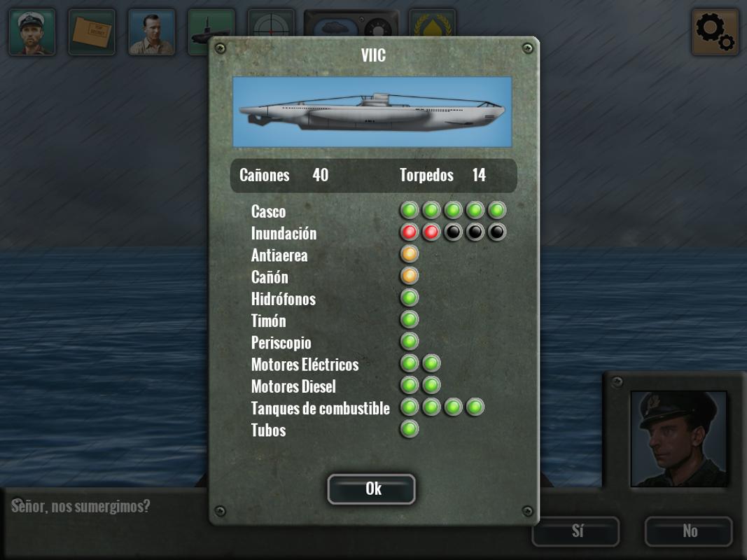Screen dimensions: 747x560
Task: Click the green Hidrófonos status light
Action: (x=410, y=297)
